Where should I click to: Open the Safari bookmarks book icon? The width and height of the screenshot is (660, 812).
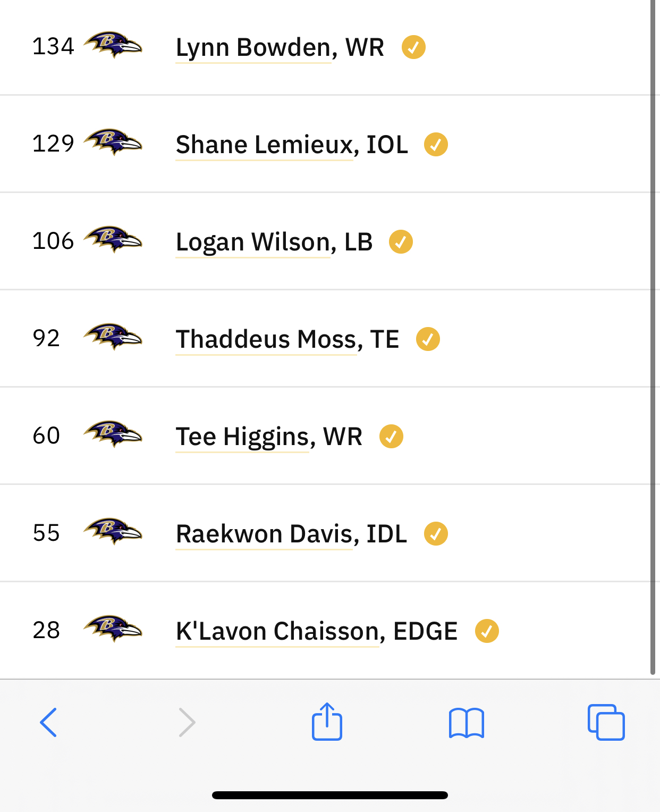click(467, 723)
